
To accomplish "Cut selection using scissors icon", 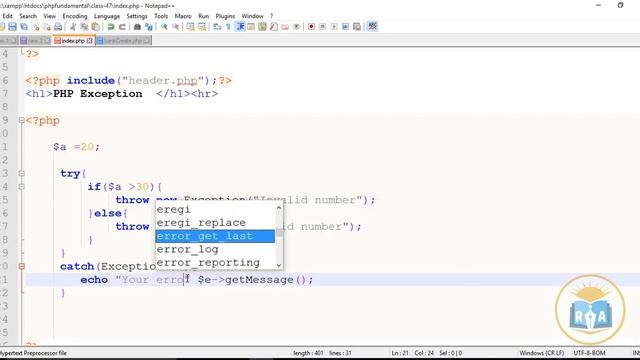I will [x=73, y=27].
